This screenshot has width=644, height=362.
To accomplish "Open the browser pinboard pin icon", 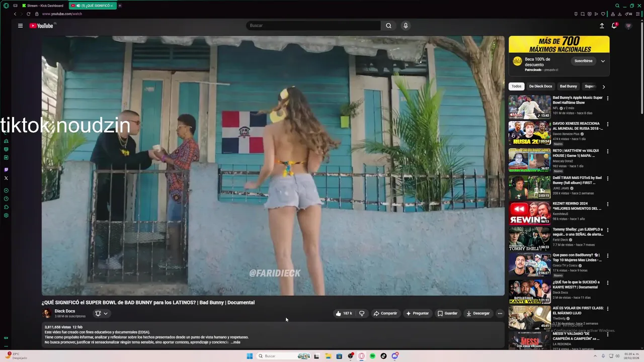I will [576, 14].
